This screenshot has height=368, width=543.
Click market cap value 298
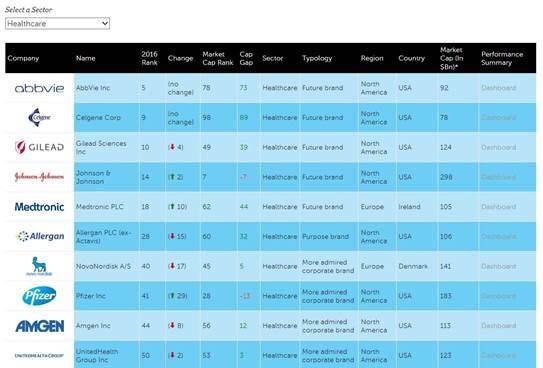pos(446,177)
